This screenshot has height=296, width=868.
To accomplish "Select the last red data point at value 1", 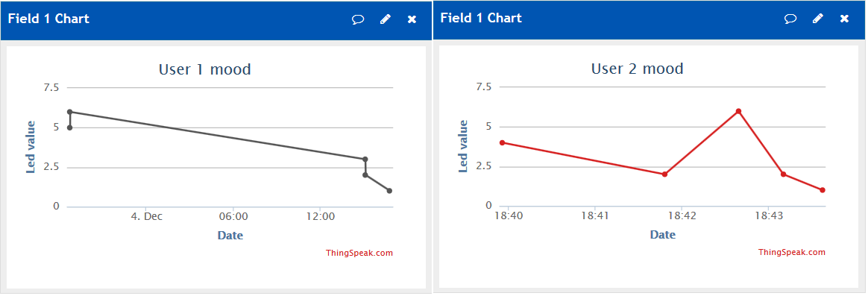I will pos(823,190).
